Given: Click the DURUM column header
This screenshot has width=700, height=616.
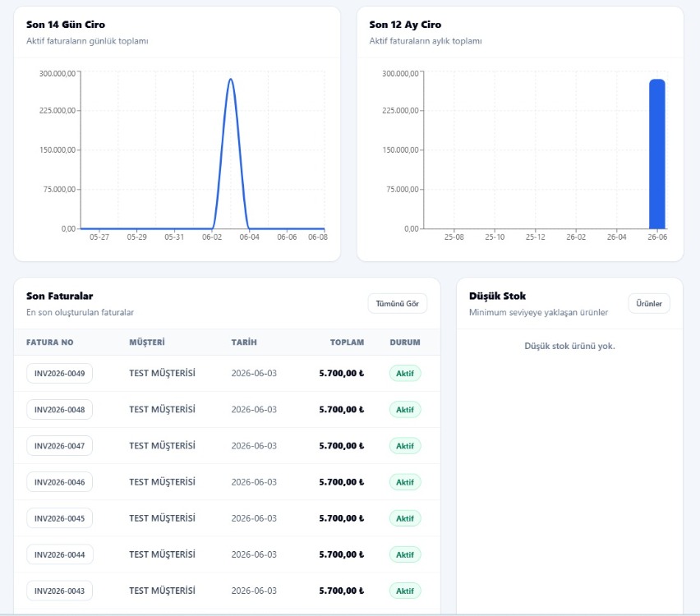Looking at the screenshot, I should tap(405, 342).
